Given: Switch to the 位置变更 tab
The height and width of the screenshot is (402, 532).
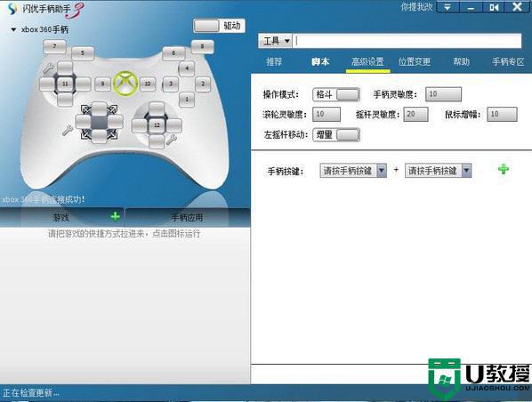Looking at the screenshot, I should 415,61.
